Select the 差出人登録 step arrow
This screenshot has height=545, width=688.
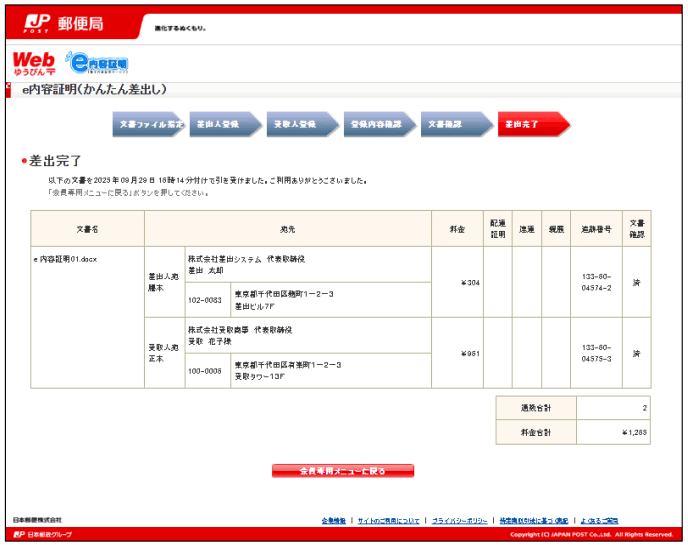point(226,124)
